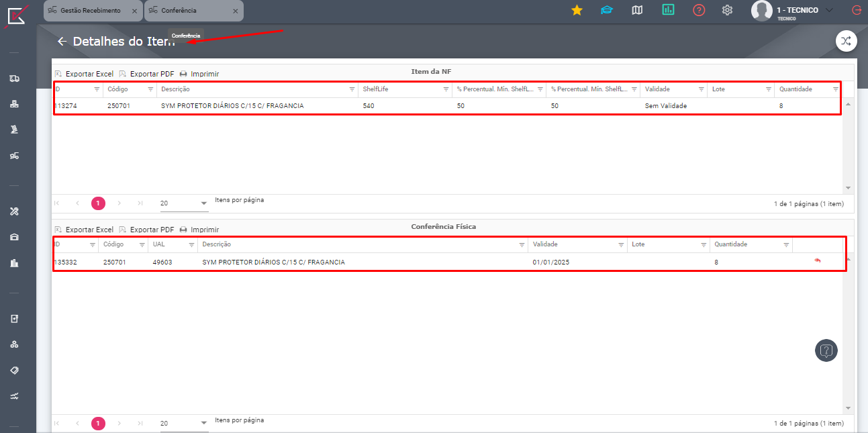Click Exportar PDF in Item da NF
Screen dimensions: 868x433
point(146,74)
